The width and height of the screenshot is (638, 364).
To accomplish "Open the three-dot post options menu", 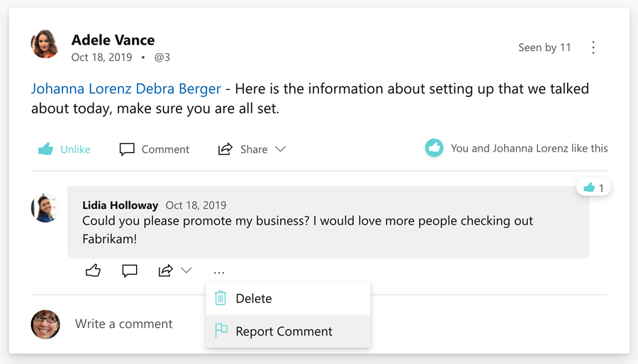I will click(x=593, y=47).
